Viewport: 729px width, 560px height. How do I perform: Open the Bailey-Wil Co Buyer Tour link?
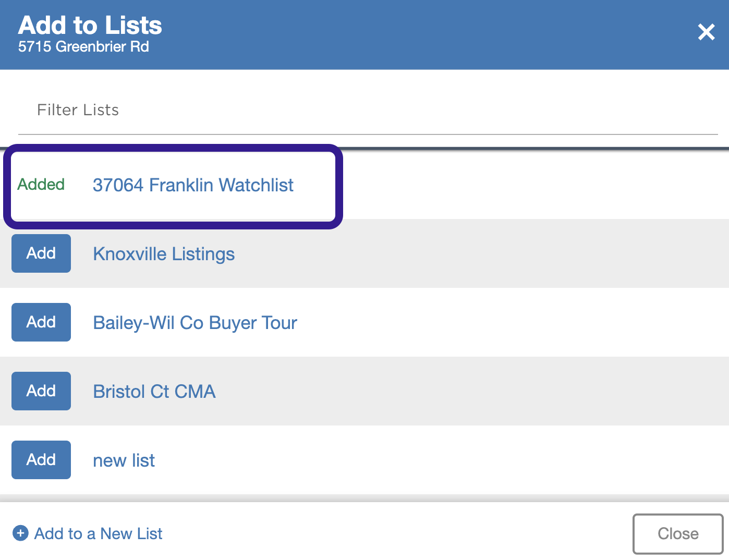(195, 323)
